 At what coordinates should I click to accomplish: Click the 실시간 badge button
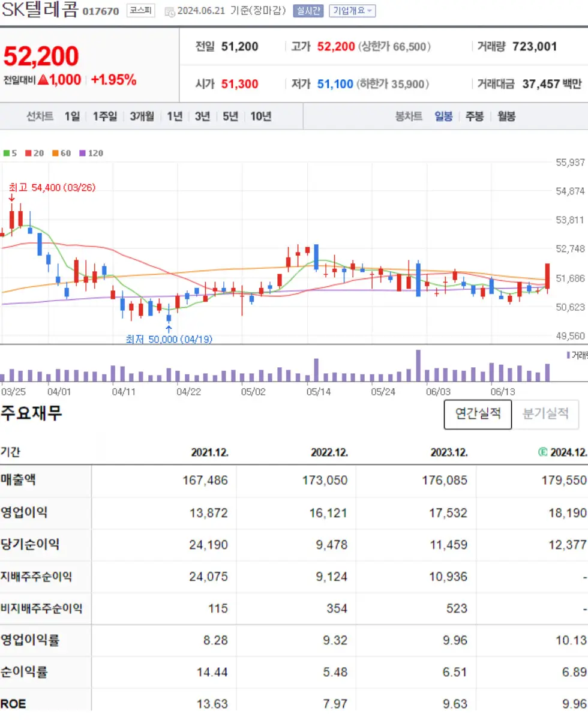coord(308,11)
